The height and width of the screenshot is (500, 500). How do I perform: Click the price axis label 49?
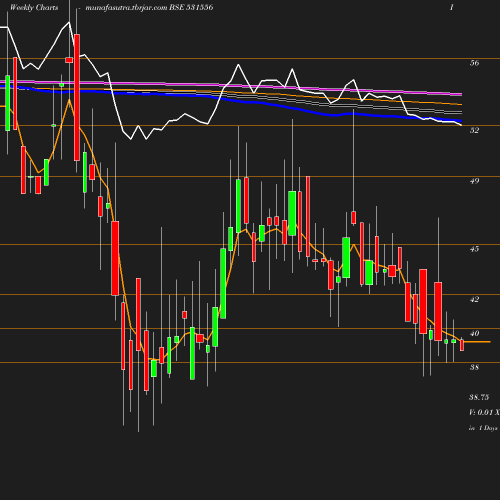click(x=474, y=181)
